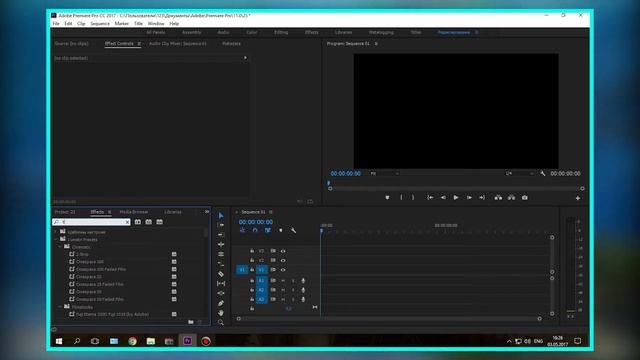The height and width of the screenshot is (360, 640).
Task: Go to Out point in Program monitor
Action: pyautogui.click(x=482, y=198)
